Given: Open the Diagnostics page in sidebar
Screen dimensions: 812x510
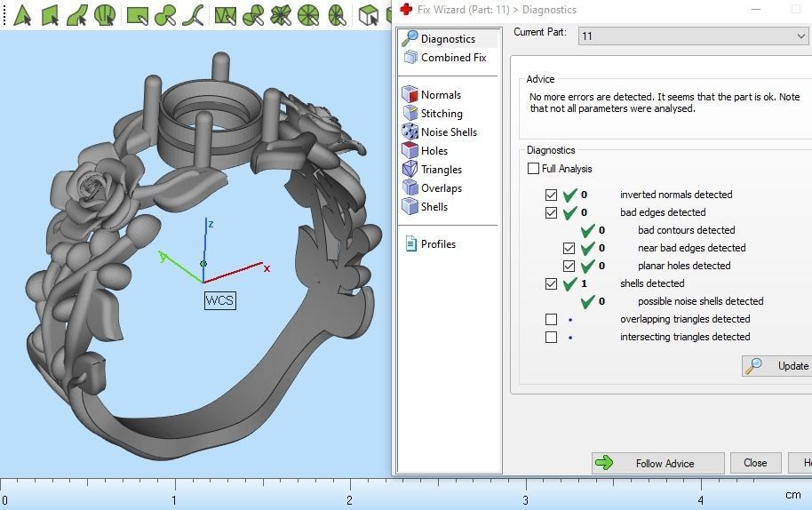Looking at the screenshot, I should [x=449, y=39].
